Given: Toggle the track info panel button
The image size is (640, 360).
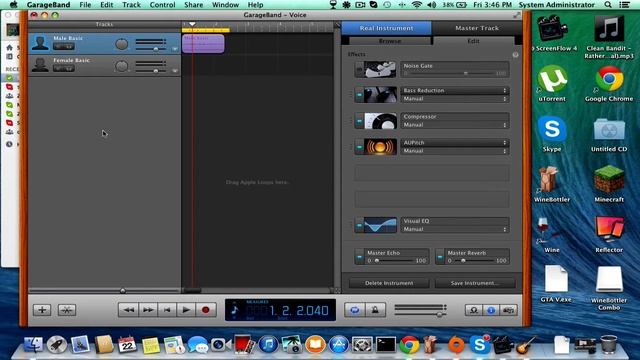Looking at the screenshot, I should [491, 310].
